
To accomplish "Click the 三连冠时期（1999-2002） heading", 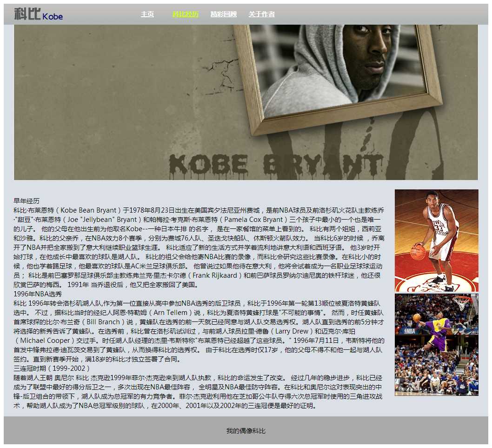I will click(52, 368).
